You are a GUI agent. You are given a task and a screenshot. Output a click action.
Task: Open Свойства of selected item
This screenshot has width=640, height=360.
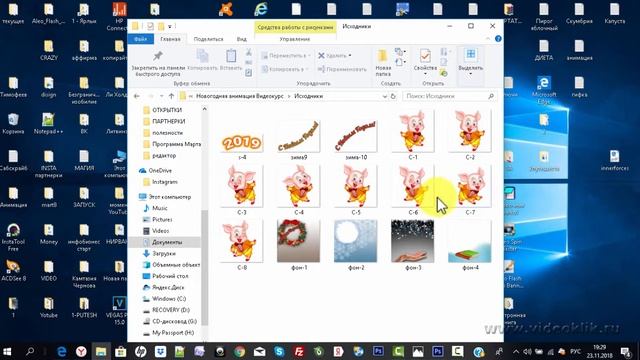[x=425, y=61]
